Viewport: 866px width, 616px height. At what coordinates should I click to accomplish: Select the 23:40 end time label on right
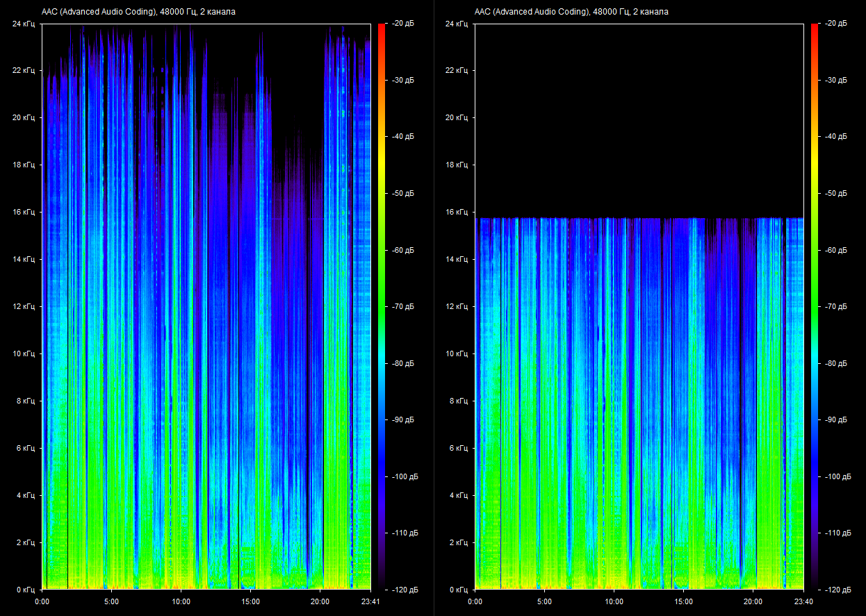tap(803, 601)
